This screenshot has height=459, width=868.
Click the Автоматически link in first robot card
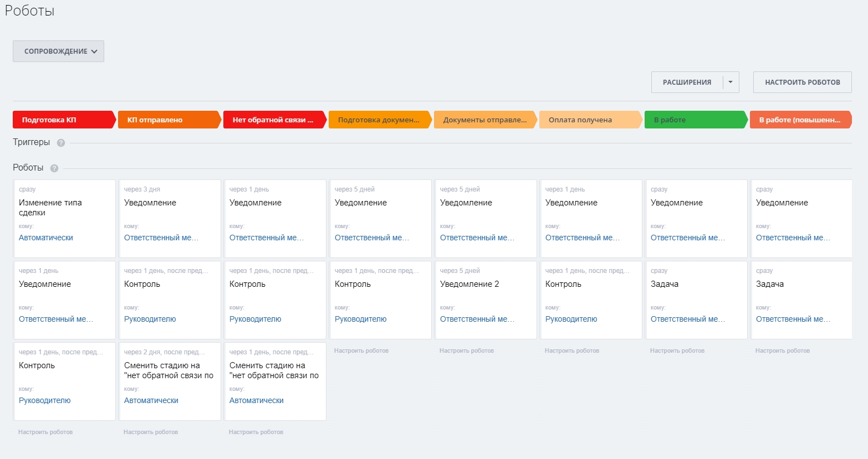(46, 238)
